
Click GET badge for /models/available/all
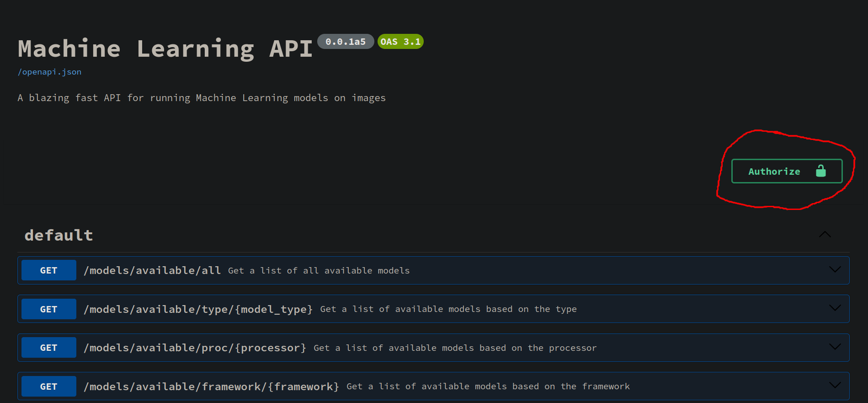click(x=49, y=270)
